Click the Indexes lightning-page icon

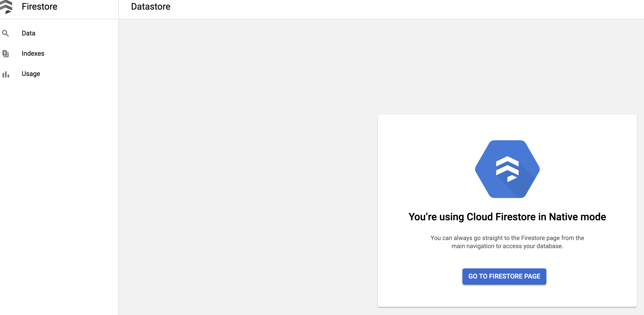point(5,53)
